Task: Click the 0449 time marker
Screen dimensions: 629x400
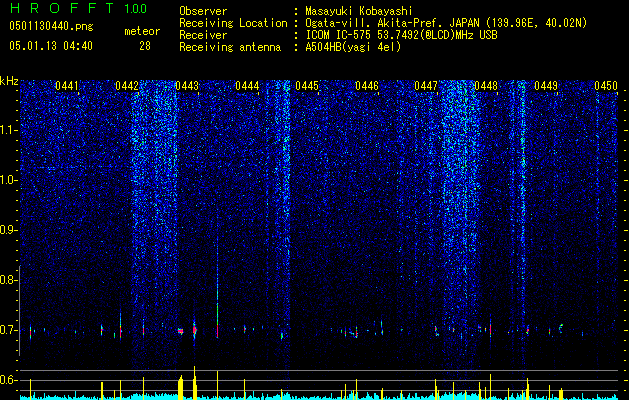Action: [x=546, y=86]
